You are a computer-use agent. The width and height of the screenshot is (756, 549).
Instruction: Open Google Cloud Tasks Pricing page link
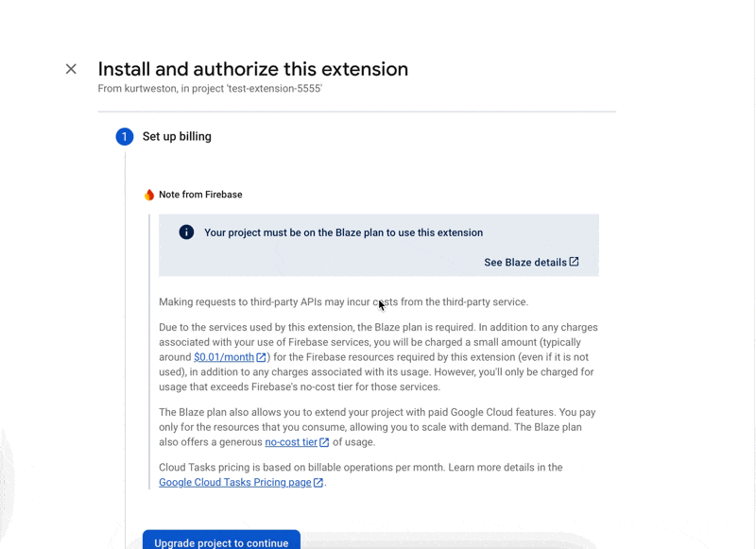[234, 483]
